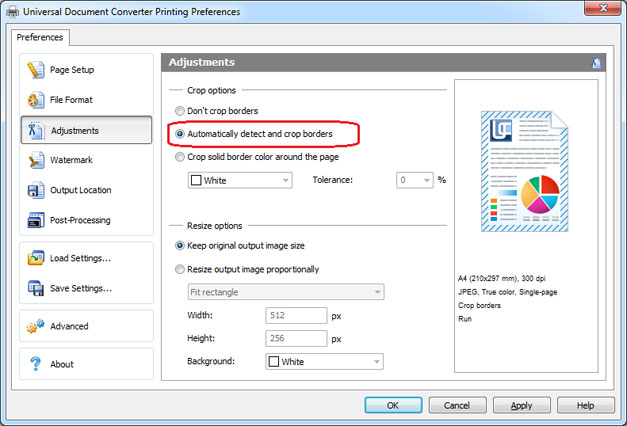Viewport: 627px width, 426px height.
Task: Open Page Setup via its ruler icon
Action: [36, 70]
